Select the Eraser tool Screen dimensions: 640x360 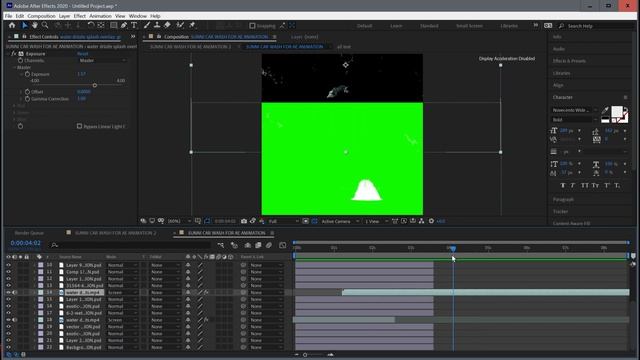(x=167, y=25)
